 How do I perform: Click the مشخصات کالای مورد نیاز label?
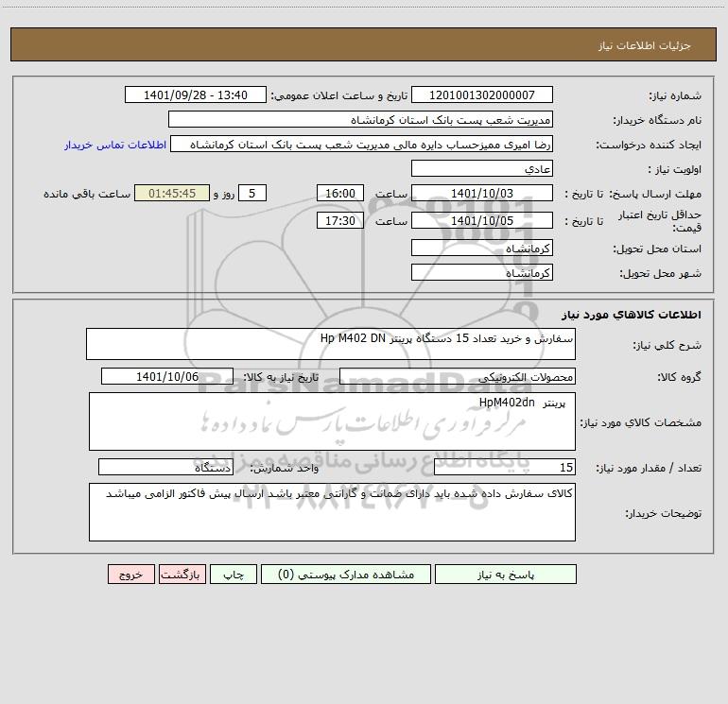(x=641, y=422)
